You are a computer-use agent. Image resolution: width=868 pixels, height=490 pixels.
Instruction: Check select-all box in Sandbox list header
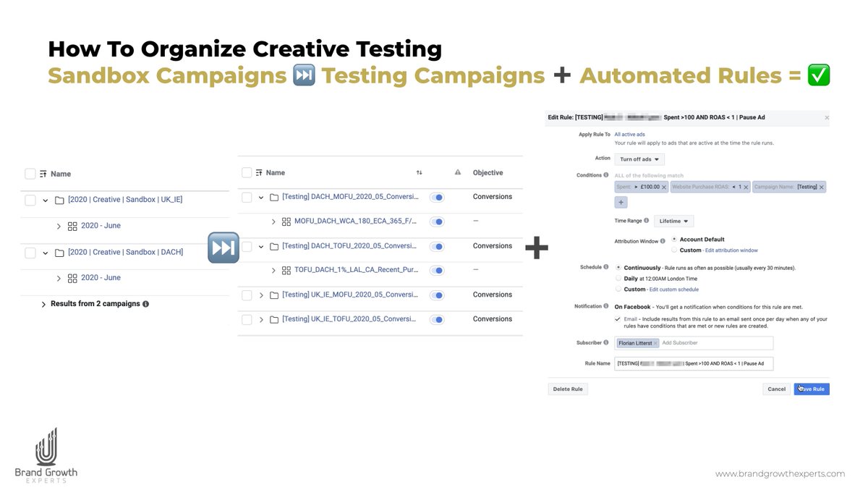pos(30,174)
